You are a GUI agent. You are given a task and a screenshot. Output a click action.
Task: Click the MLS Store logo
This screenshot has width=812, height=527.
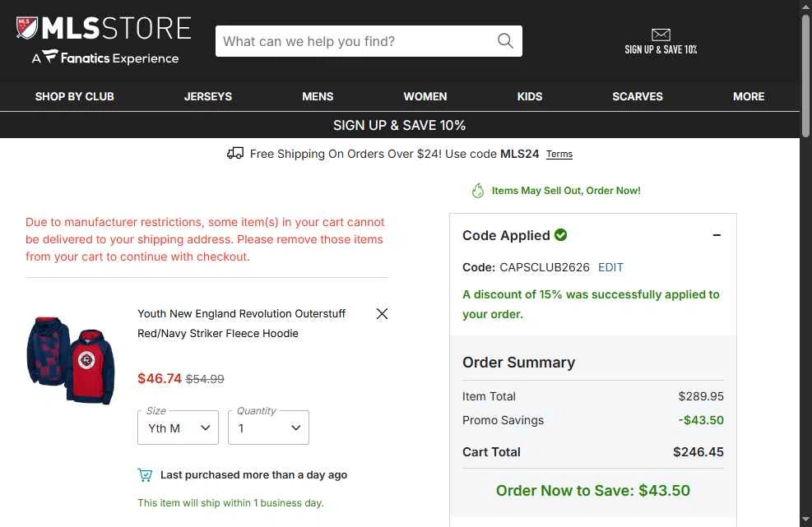pyautogui.click(x=104, y=28)
